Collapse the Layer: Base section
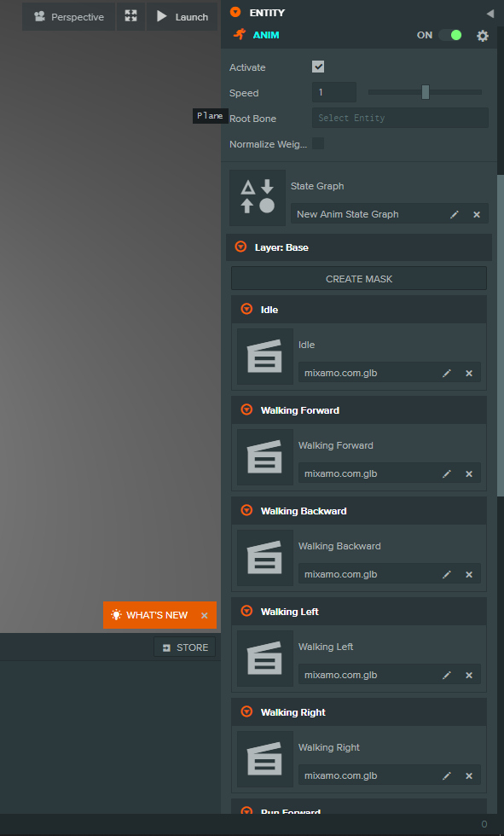 (x=240, y=247)
